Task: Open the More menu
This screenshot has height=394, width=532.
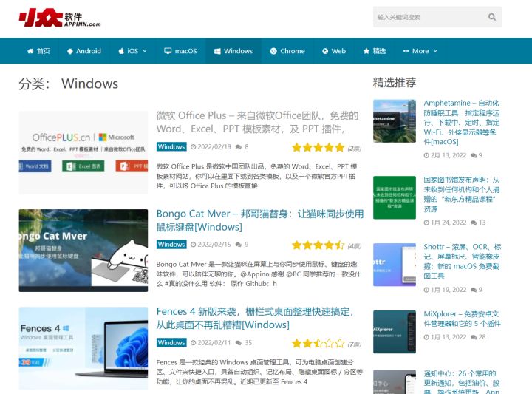Action: [420, 51]
